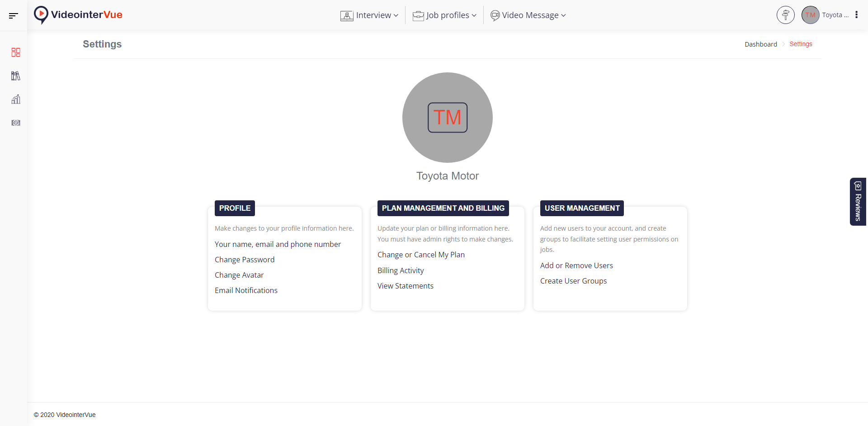Click the PLAN MANAGEMENT AND BILLING header

pos(443,208)
